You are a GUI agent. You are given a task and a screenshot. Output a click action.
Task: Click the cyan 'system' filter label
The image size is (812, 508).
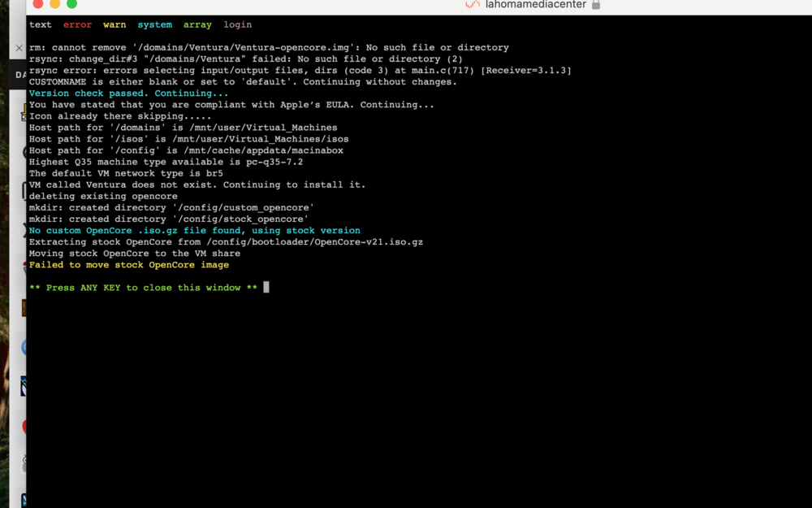pos(155,24)
